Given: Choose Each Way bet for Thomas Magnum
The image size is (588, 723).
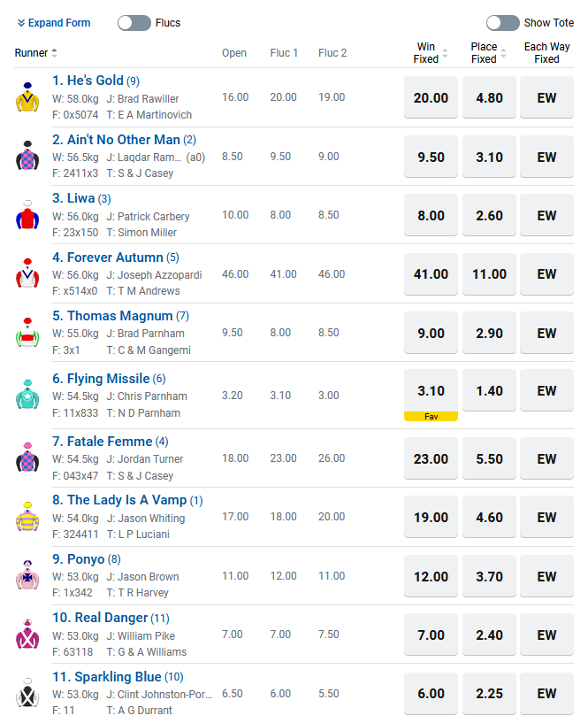Looking at the screenshot, I should [546, 334].
